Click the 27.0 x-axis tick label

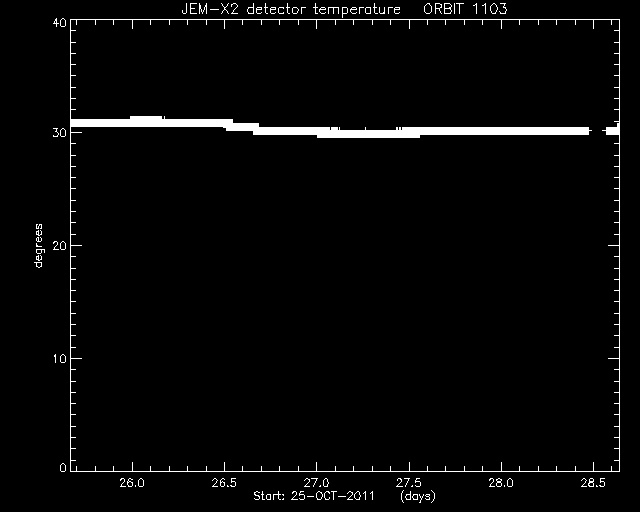316,483
